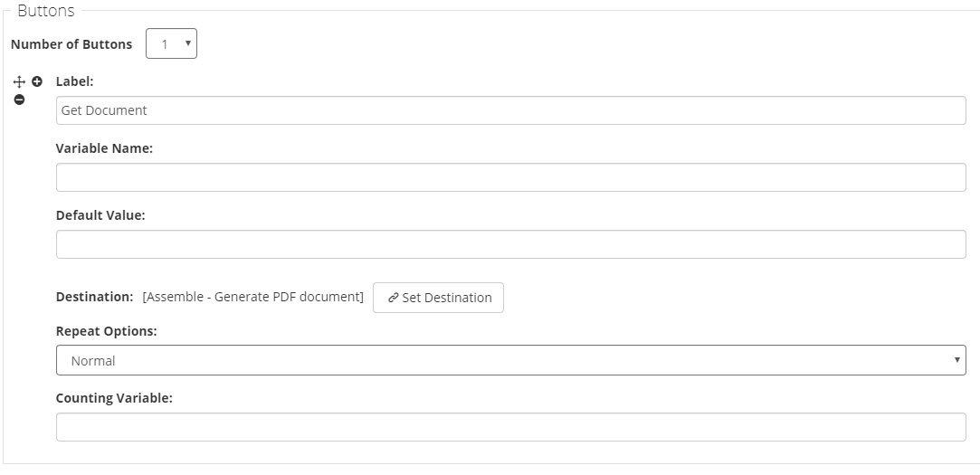Place cursor in Counting Variable field
980x475 pixels.
pos(510,427)
